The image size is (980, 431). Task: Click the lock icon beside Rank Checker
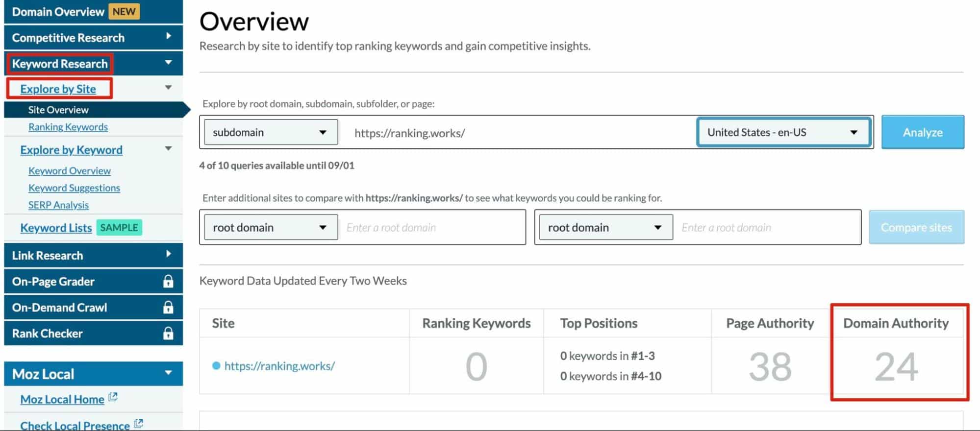point(169,333)
